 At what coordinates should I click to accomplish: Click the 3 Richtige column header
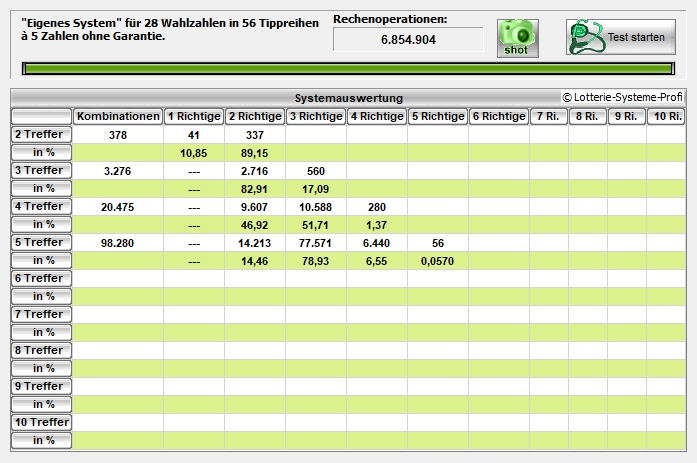316,116
